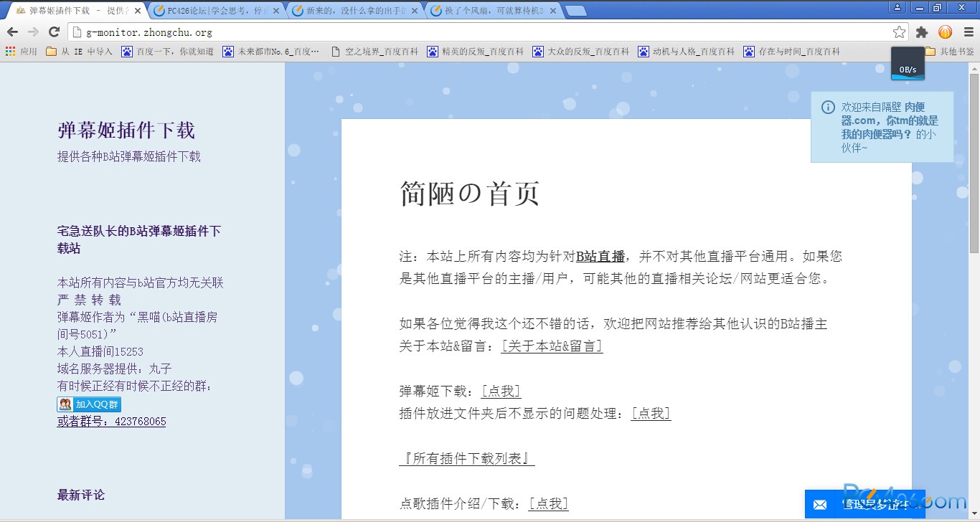Open the 从 IE 中导入 bookmark folder

click(79, 52)
